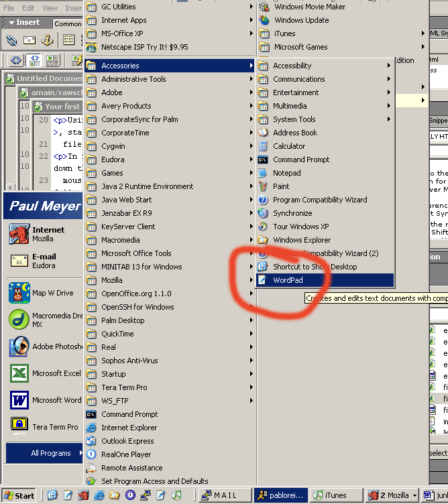Click the Windows Update icon
The height and width of the screenshot is (504, 448).
pos(264,20)
